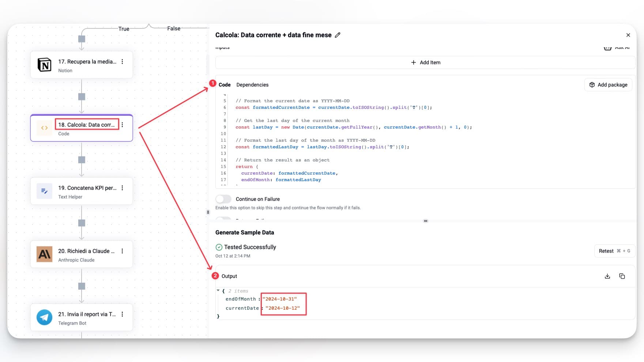Click add-step square above step 17
The width and height of the screenshot is (644, 362).
(x=82, y=39)
